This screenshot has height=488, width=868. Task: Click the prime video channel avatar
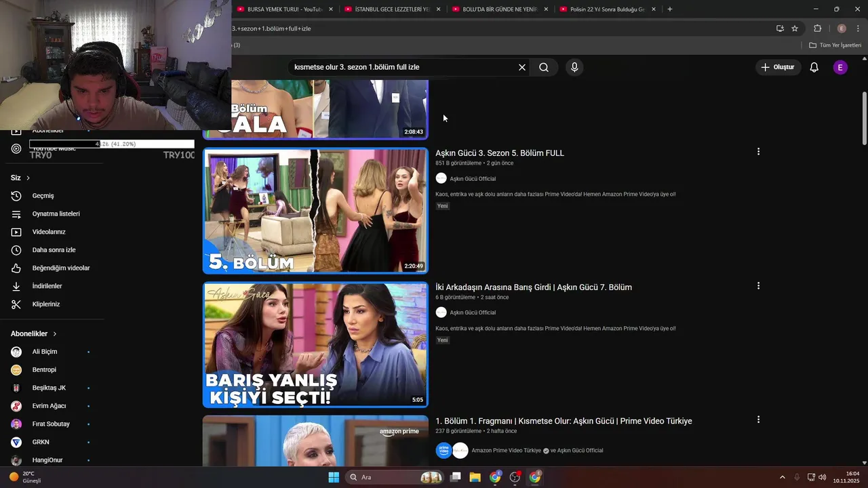tap(443, 451)
